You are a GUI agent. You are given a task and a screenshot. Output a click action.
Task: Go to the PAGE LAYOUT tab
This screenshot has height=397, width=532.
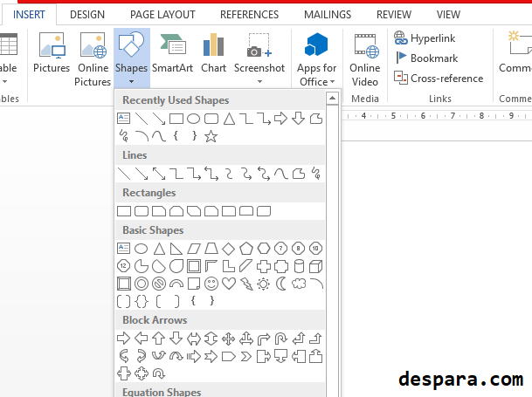[162, 15]
